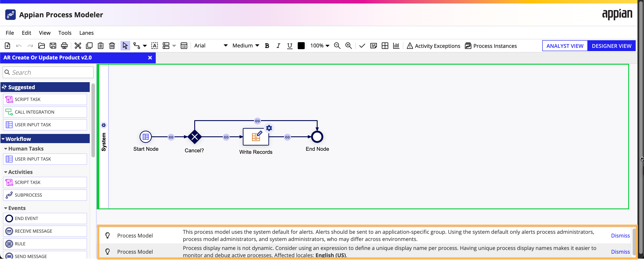Click the Copy icon in toolbar

[x=89, y=46]
